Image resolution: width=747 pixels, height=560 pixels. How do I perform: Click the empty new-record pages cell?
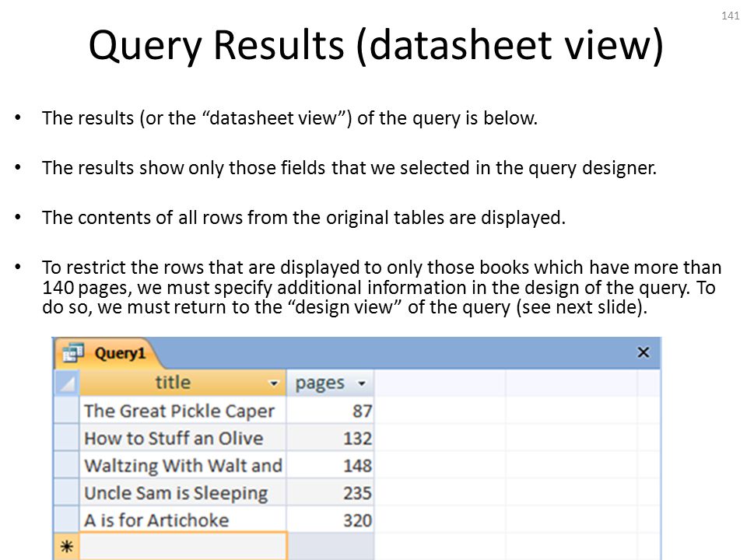(331, 546)
